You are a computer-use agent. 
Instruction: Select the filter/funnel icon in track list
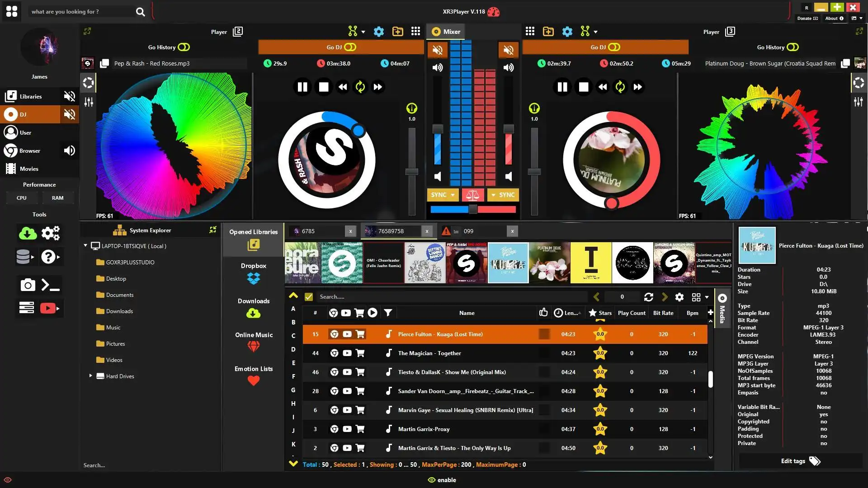click(387, 312)
